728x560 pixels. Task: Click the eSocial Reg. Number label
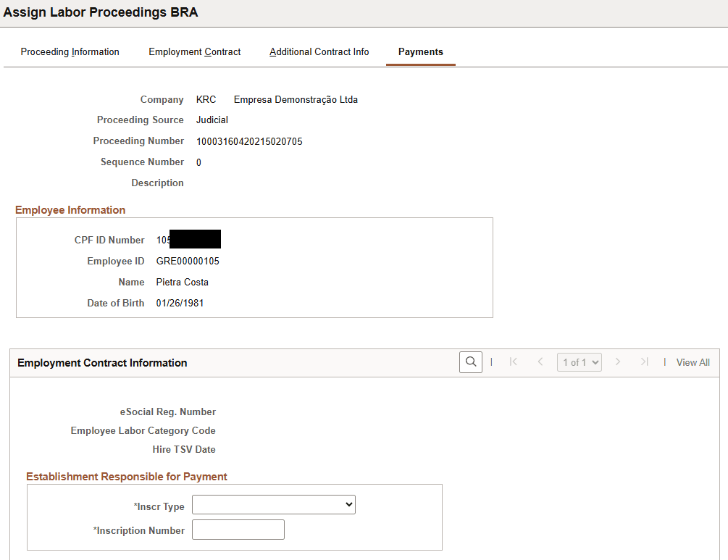pyautogui.click(x=168, y=411)
